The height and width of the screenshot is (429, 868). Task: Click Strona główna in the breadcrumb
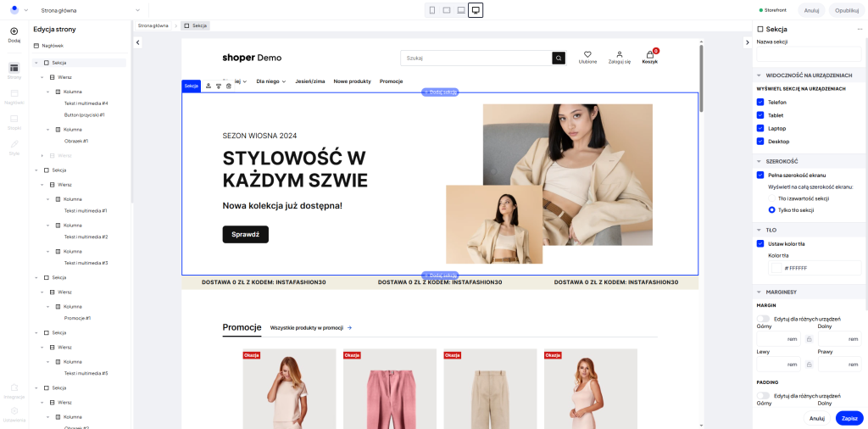point(153,25)
